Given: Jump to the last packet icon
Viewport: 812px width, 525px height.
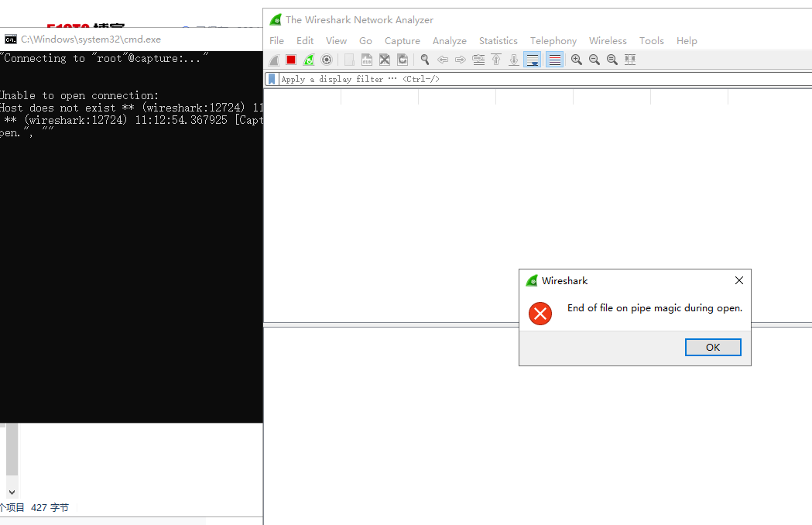Looking at the screenshot, I should pyautogui.click(x=514, y=60).
